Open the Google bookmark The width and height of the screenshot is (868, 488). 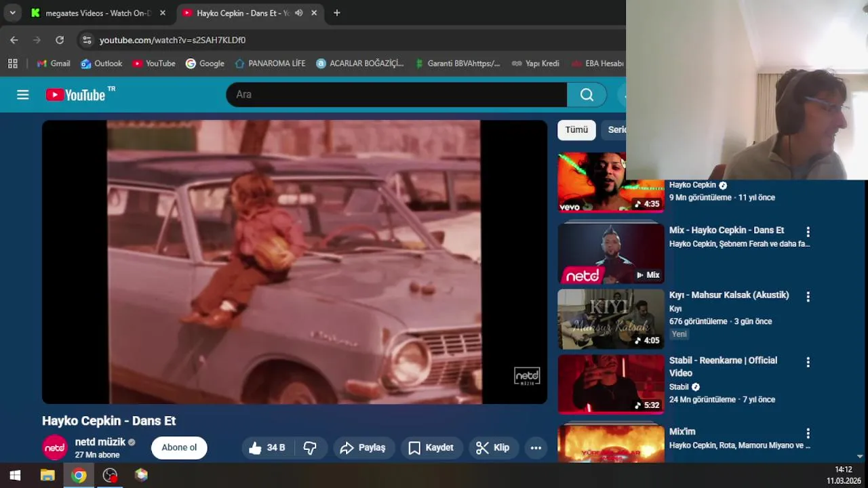click(x=205, y=63)
